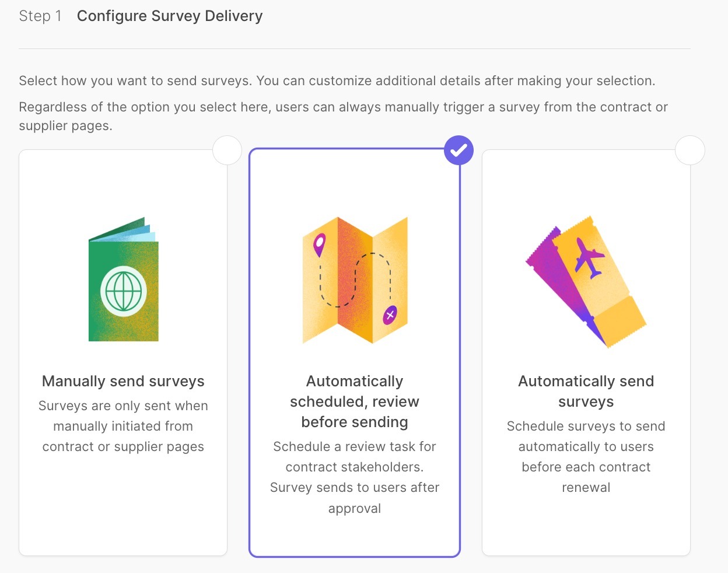Choose the "Automatically scheduled, review before sending" title
The height and width of the screenshot is (573, 728).
[355, 401]
